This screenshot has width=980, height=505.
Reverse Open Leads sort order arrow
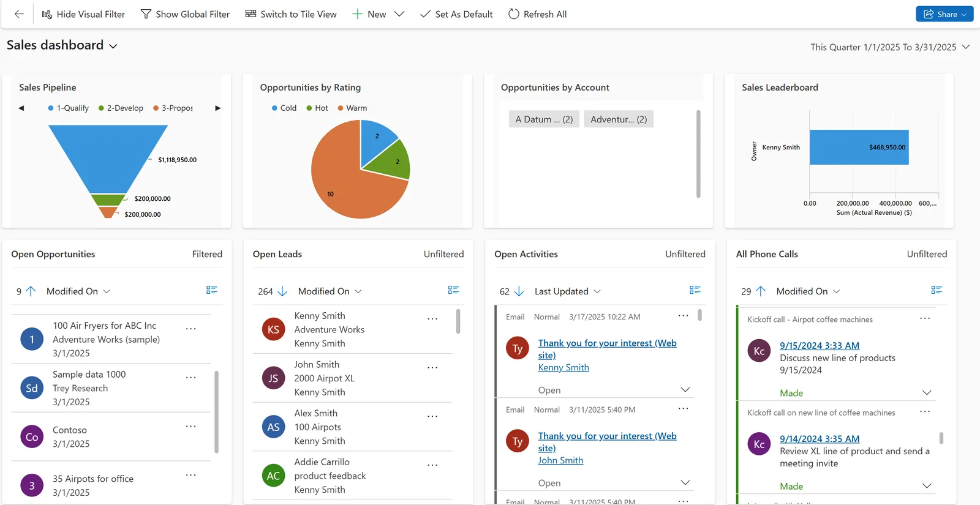point(282,291)
